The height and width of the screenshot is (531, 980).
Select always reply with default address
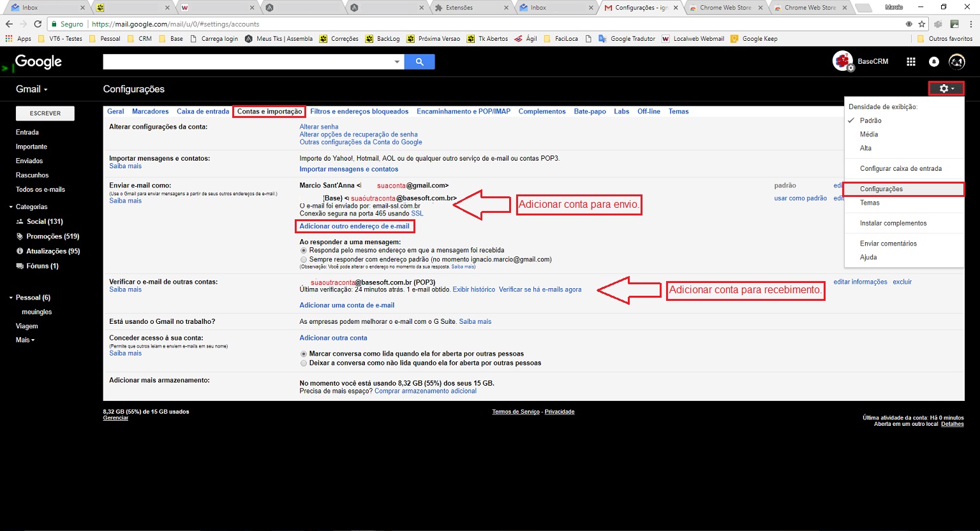point(304,259)
